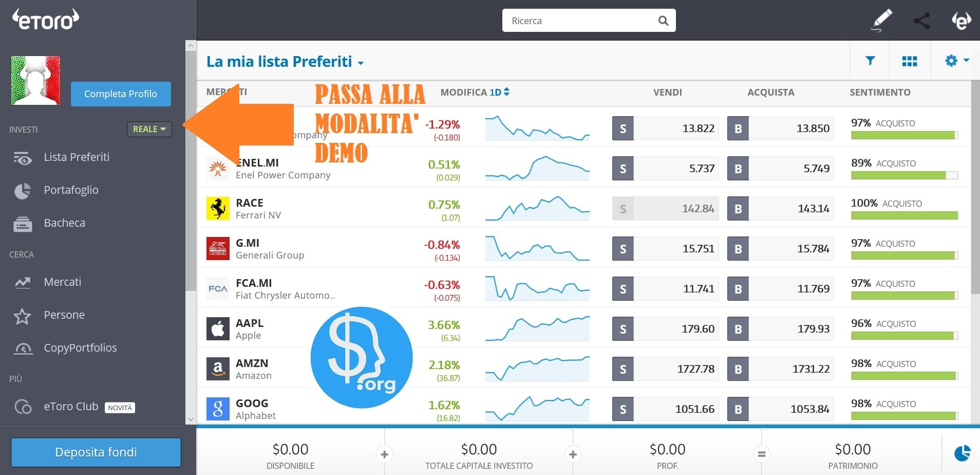This screenshot has height=475, width=980.
Task: Click the CopyPortfolios icon
Action: coord(23,349)
